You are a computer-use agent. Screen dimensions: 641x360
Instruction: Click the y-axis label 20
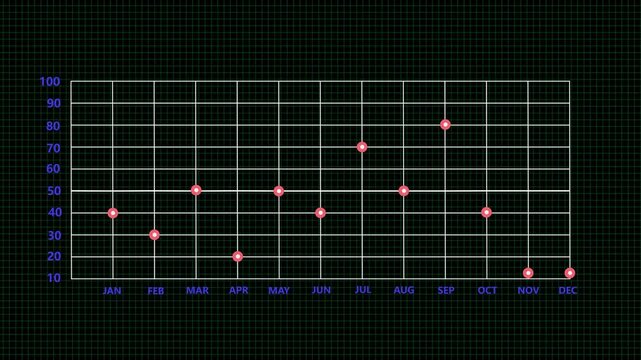click(54, 257)
